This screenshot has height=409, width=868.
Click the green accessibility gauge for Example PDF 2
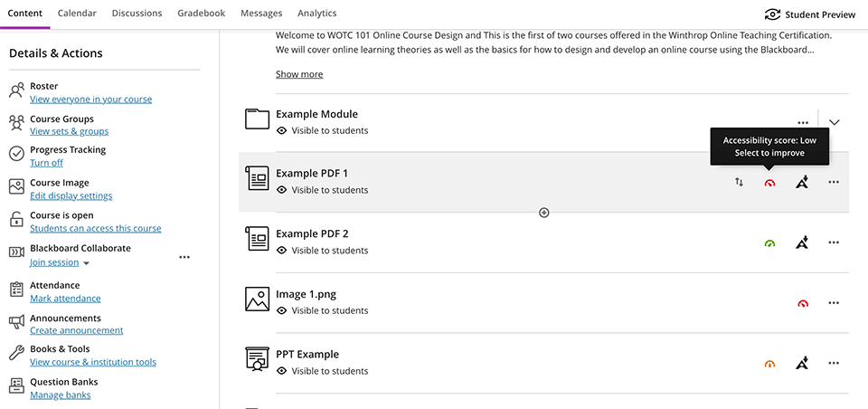(769, 243)
